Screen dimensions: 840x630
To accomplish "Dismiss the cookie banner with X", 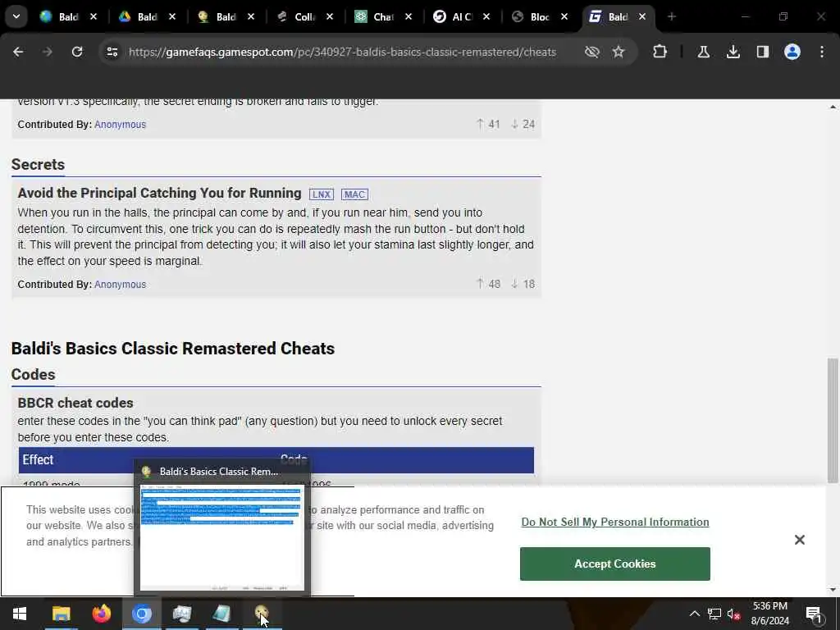I will pos(799,540).
